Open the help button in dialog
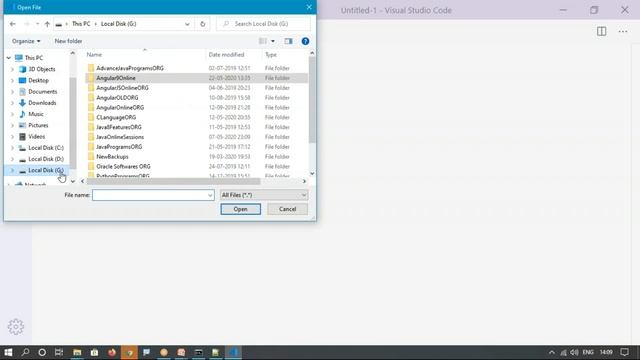Screen dimensions: 640x360 pos(305,41)
